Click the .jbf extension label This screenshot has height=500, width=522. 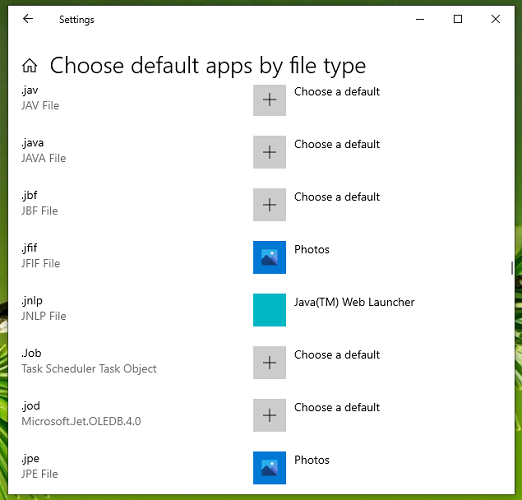pyautogui.click(x=29, y=196)
